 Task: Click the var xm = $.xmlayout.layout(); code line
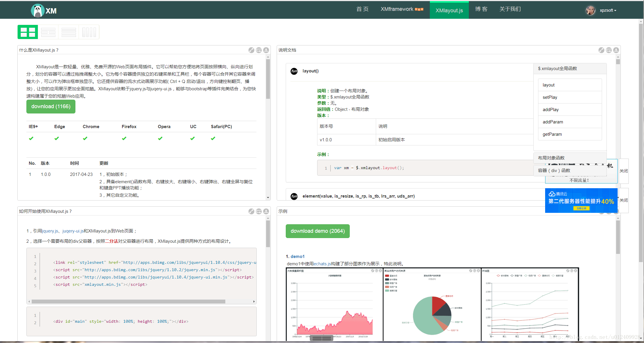[369, 168]
